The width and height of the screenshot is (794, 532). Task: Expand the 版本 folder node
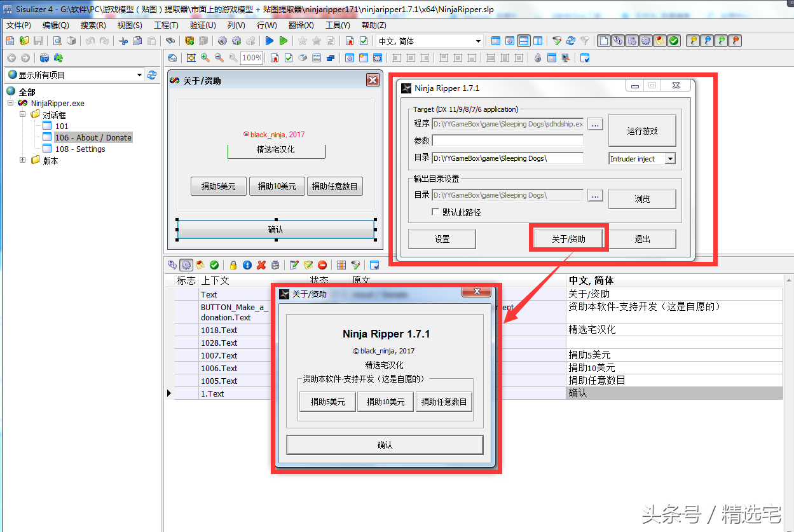point(22,160)
